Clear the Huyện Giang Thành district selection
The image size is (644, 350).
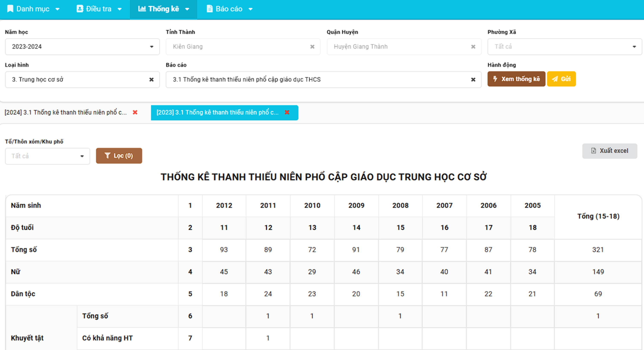pos(473,47)
